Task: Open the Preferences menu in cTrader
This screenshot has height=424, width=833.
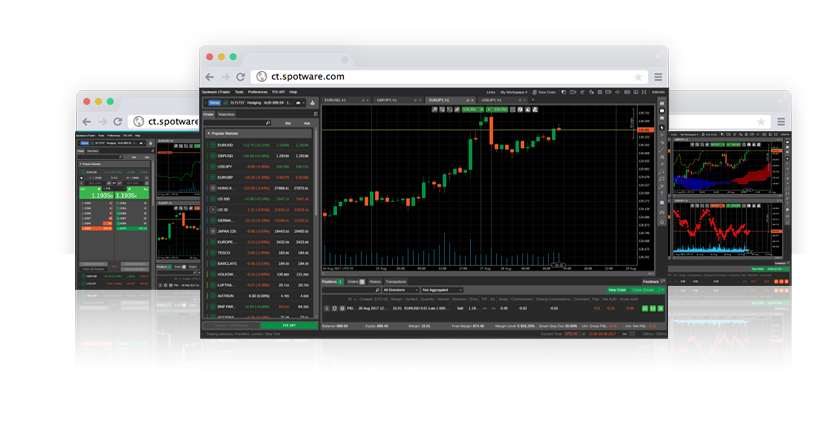Action: [x=258, y=92]
